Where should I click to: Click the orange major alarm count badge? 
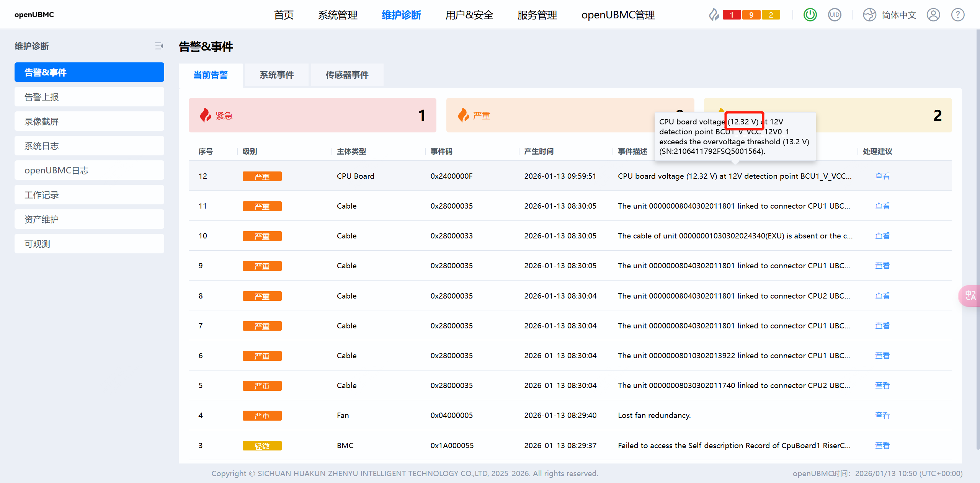coord(751,15)
